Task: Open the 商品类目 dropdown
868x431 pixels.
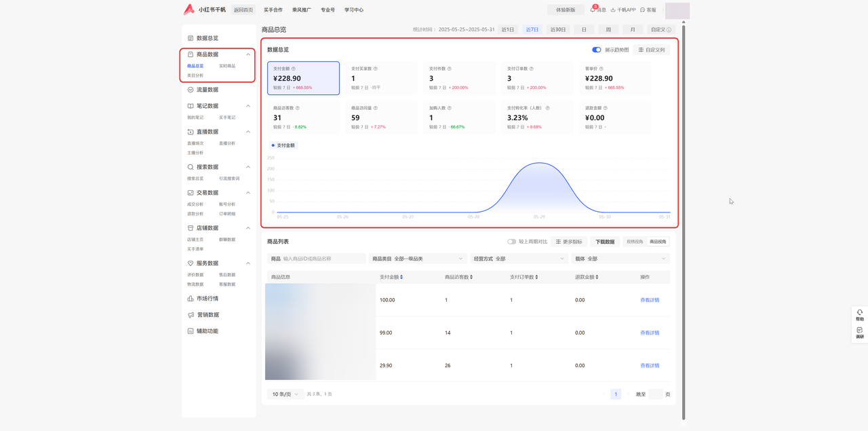Action: (x=418, y=259)
